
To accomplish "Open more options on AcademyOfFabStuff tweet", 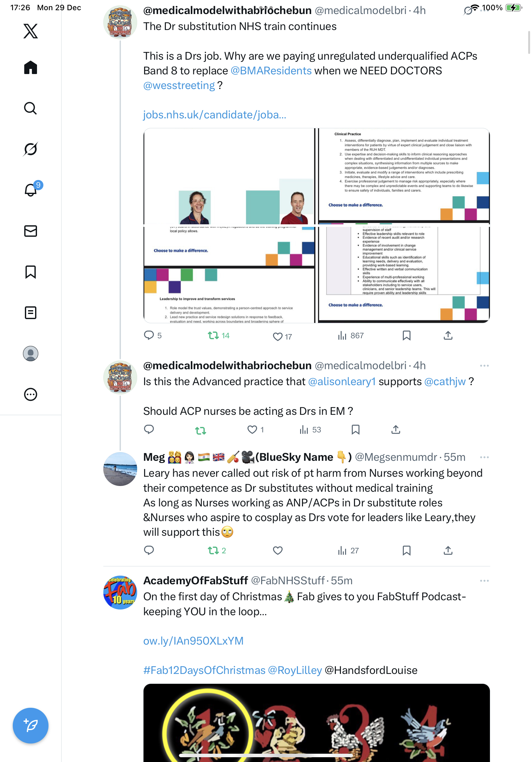I will [x=484, y=580].
